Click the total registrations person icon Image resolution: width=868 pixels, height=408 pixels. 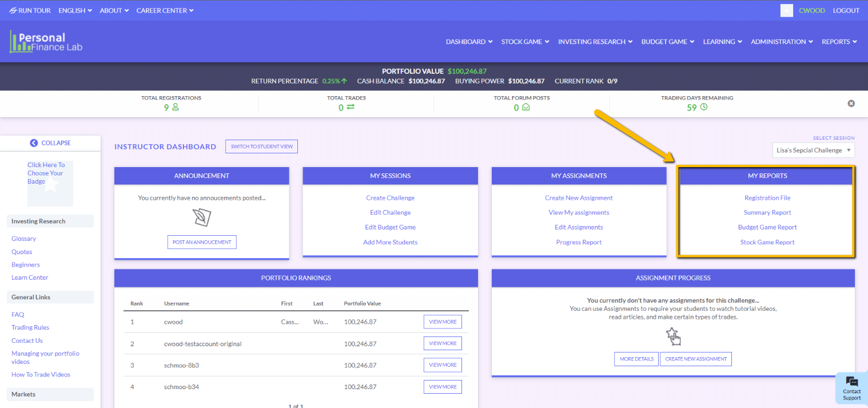click(176, 107)
